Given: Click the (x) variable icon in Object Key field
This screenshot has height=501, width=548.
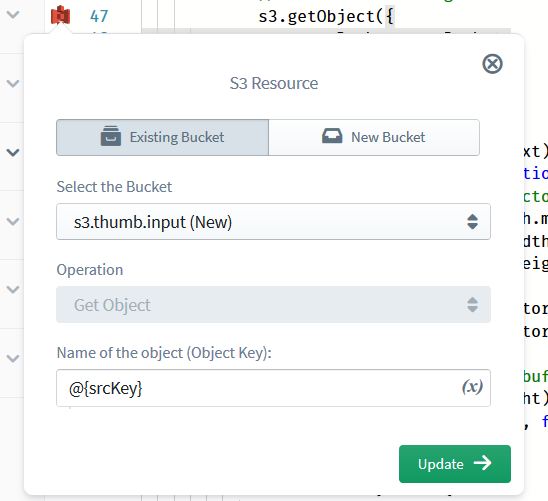Looking at the screenshot, I should 472,387.
